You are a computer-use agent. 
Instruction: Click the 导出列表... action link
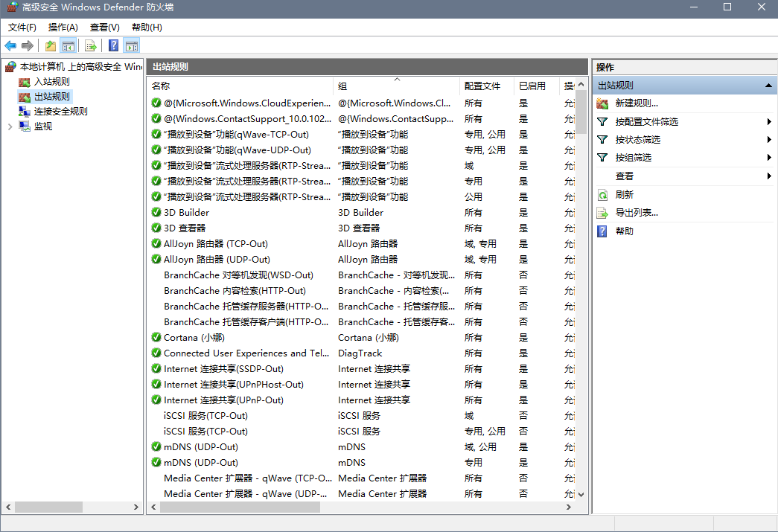(637, 213)
